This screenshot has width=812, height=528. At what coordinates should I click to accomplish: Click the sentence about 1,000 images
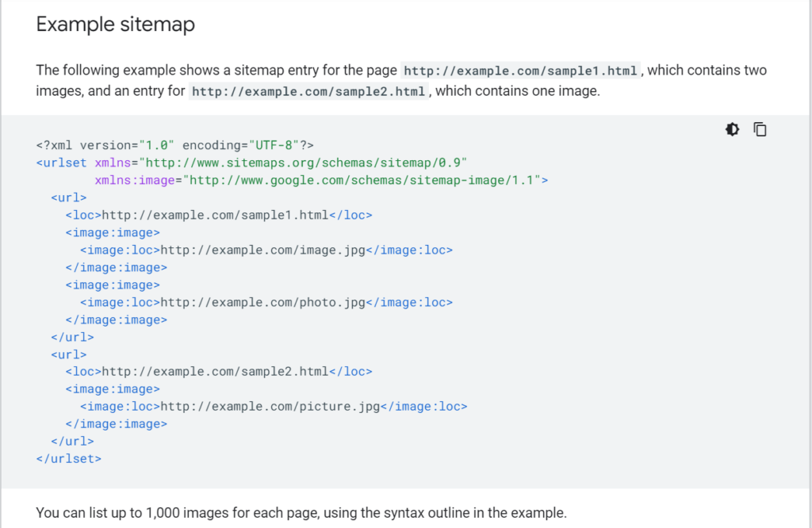(x=301, y=513)
